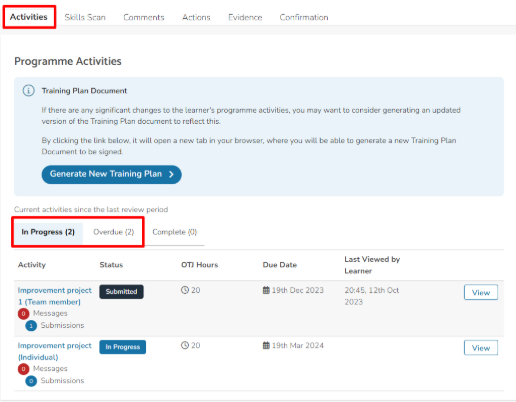This screenshot has height=402, width=516.
Task: Select the In Progress (2) tab
Action: [x=48, y=232]
